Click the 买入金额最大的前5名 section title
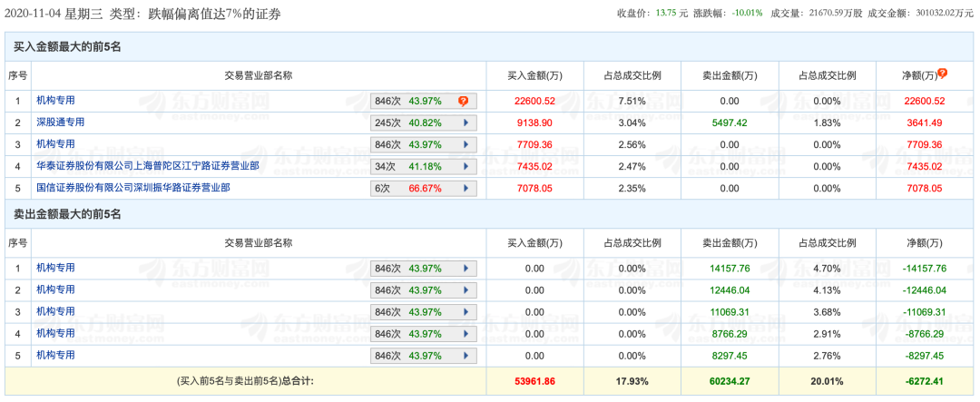 tap(65, 46)
